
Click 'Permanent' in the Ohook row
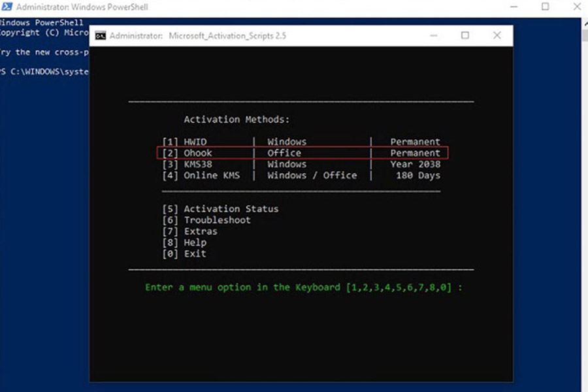click(x=415, y=153)
